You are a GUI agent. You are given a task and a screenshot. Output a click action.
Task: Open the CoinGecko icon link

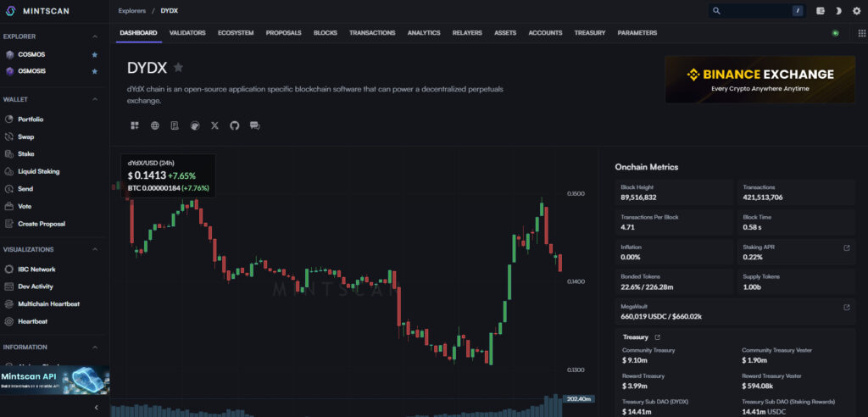[195, 125]
